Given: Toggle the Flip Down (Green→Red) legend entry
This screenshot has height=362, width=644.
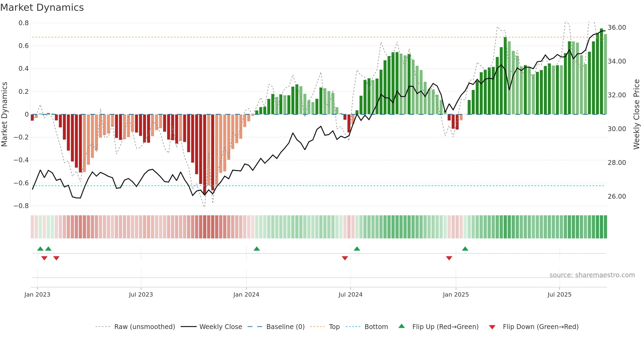Looking at the screenshot, I should [534, 327].
